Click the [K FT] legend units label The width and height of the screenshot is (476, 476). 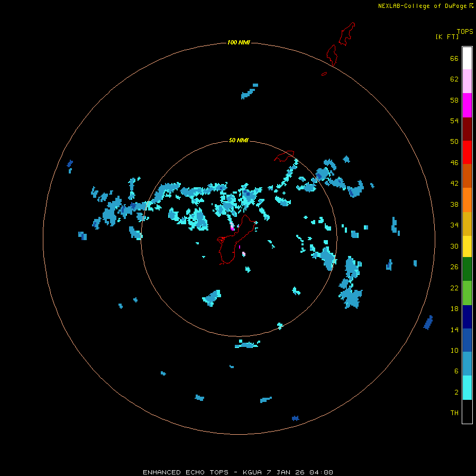point(447,36)
